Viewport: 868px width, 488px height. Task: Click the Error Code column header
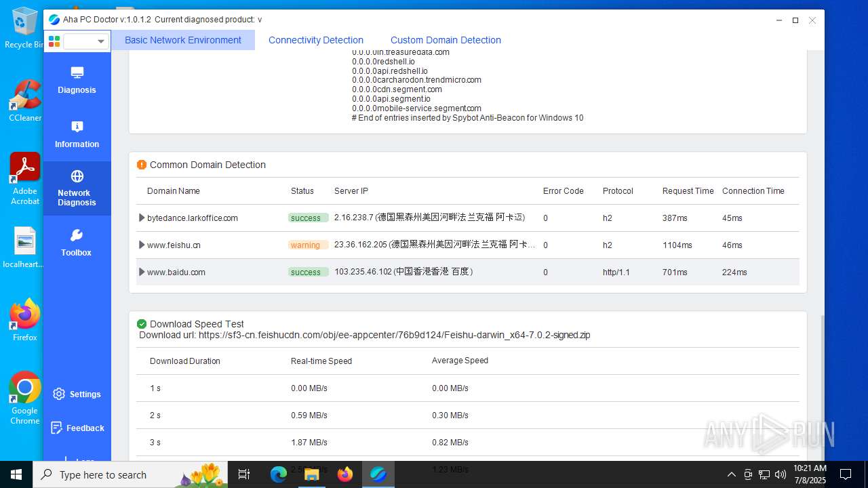(563, 191)
